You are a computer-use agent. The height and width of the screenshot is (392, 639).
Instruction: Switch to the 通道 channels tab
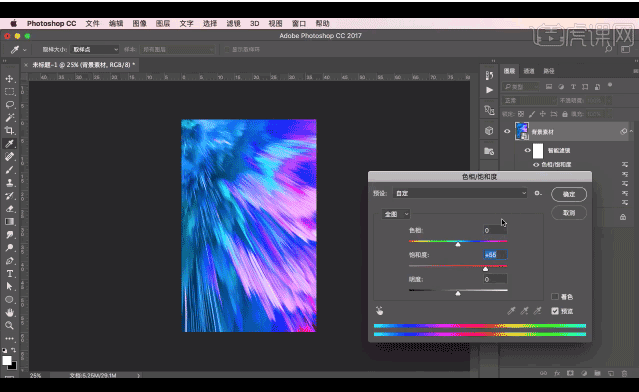[529, 71]
